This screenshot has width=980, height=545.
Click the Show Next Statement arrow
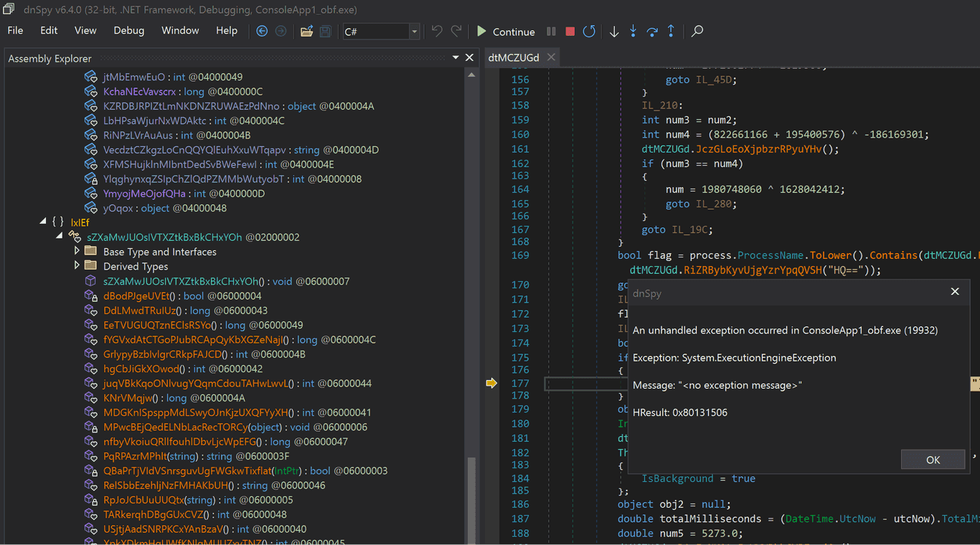(x=614, y=32)
